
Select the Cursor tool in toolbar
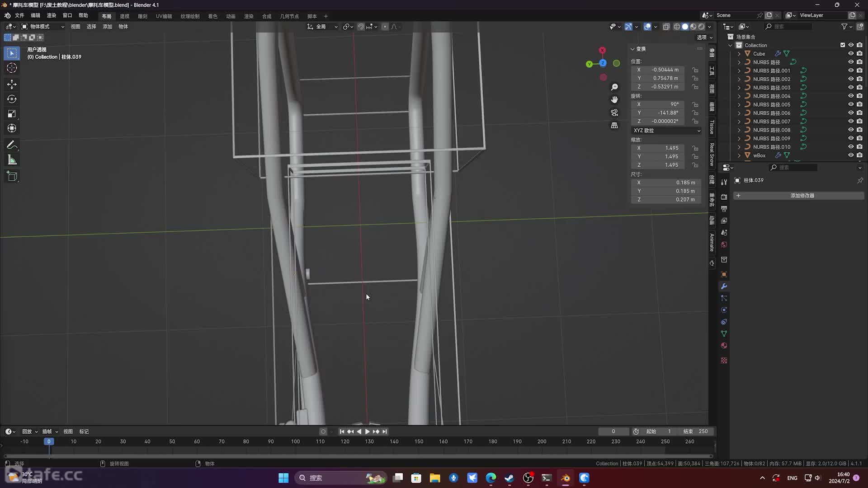point(12,68)
